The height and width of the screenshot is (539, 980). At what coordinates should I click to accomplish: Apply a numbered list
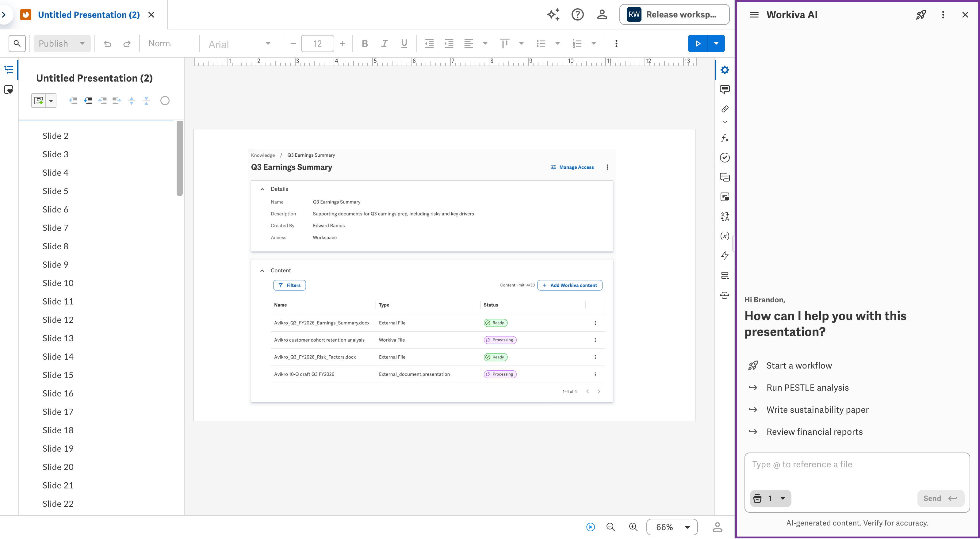(577, 44)
